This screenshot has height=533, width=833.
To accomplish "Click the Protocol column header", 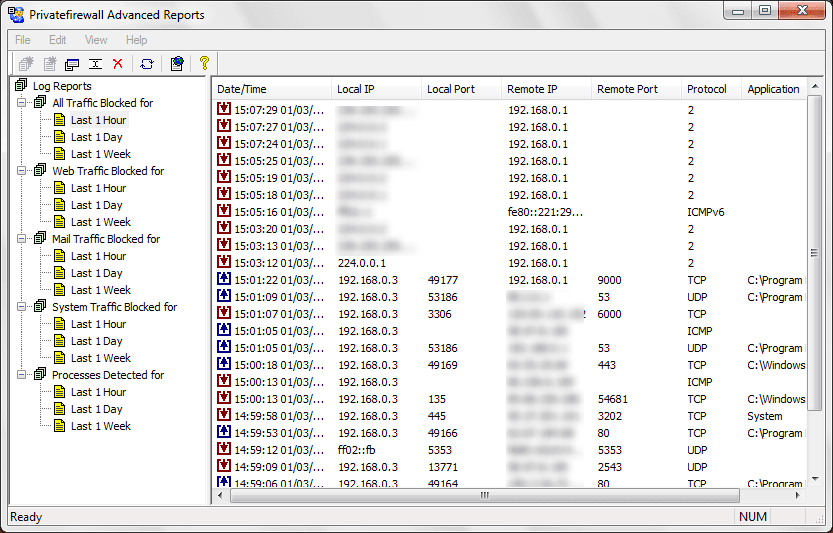I will (707, 89).
